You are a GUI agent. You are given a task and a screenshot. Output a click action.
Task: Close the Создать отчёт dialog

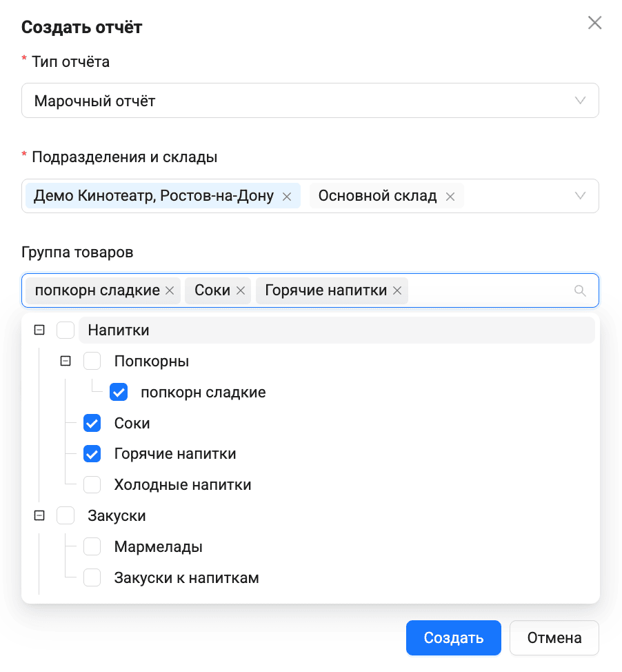click(594, 23)
